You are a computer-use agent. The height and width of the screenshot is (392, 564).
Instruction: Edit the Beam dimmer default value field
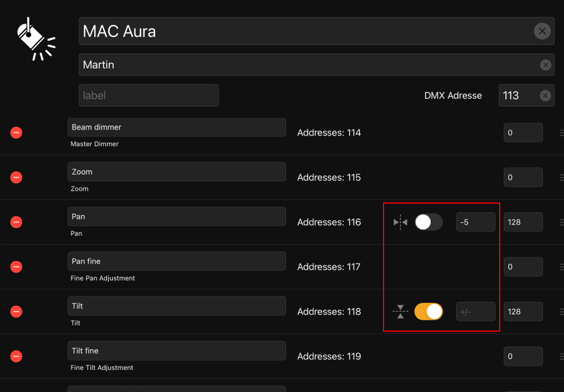click(523, 133)
